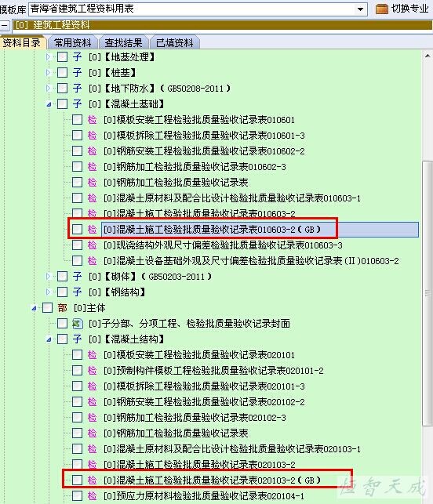Expand the 【地下防水】 GB50208-2011 node
Screen dimensions: 433x504
[49, 88]
